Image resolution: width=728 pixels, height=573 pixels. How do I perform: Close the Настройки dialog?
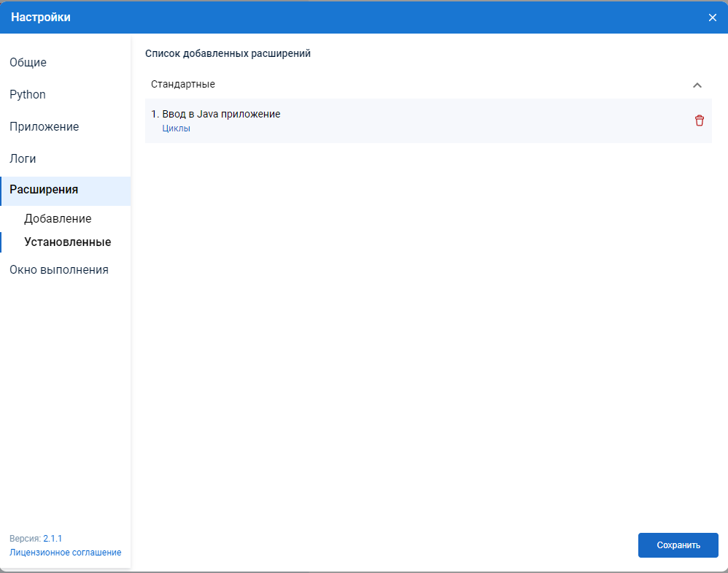[x=712, y=18]
